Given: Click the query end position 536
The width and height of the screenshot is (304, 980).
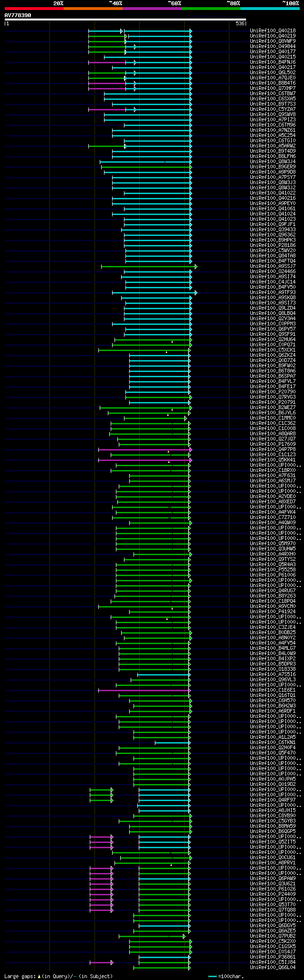Looking at the screenshot, I should click(240, 23).
